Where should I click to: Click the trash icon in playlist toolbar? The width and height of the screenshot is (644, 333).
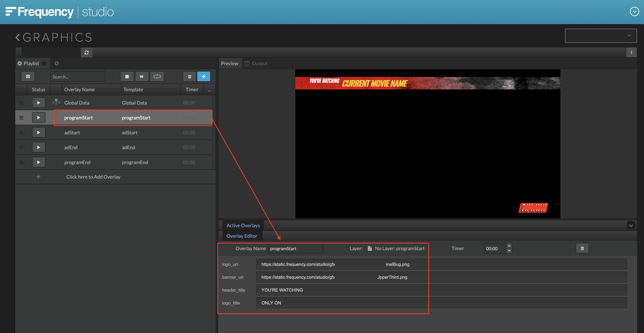tap(189, 77)
